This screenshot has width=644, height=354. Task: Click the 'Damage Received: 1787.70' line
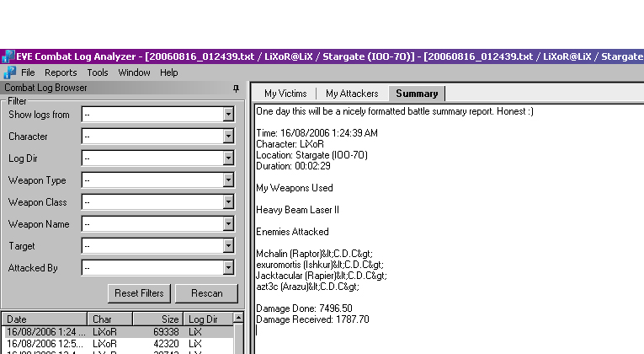(x=312, y=319)
